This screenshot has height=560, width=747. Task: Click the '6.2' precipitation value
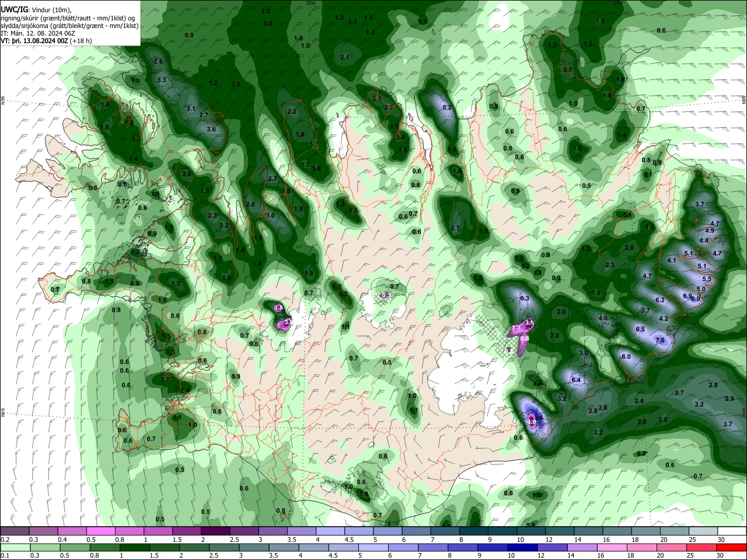660,300
